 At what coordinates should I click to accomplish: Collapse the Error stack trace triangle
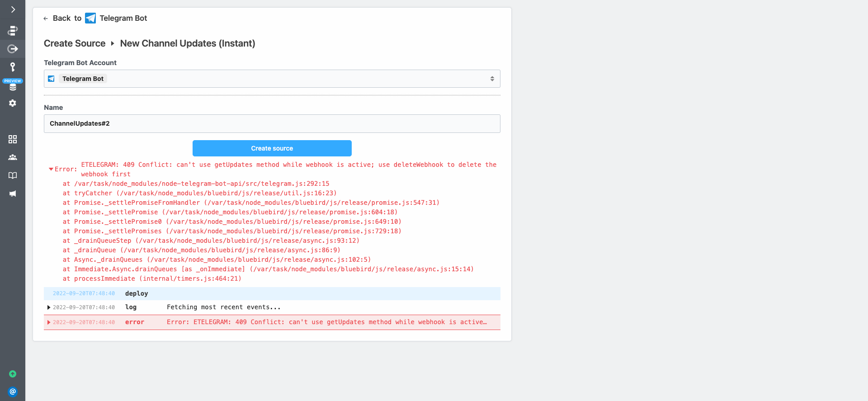51,169
